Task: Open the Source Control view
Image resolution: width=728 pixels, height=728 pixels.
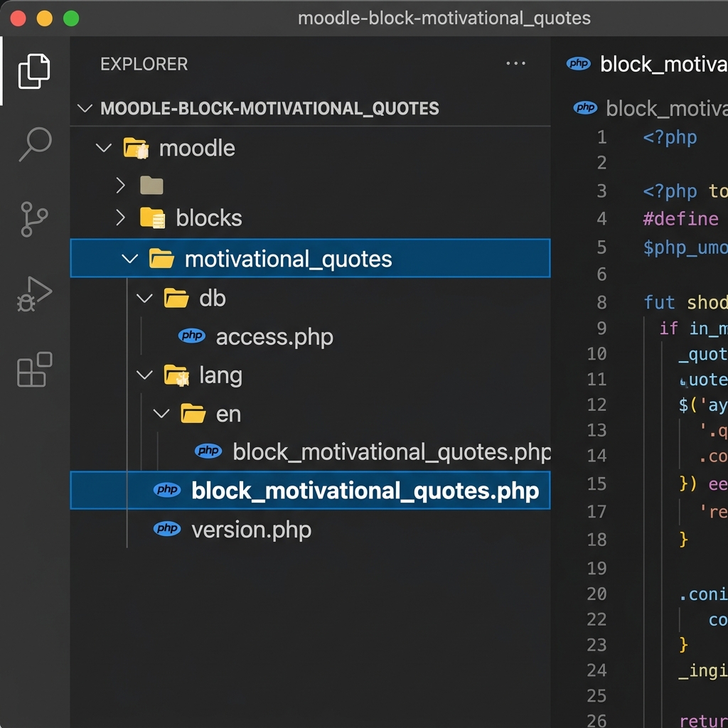Action: [34, 219]
